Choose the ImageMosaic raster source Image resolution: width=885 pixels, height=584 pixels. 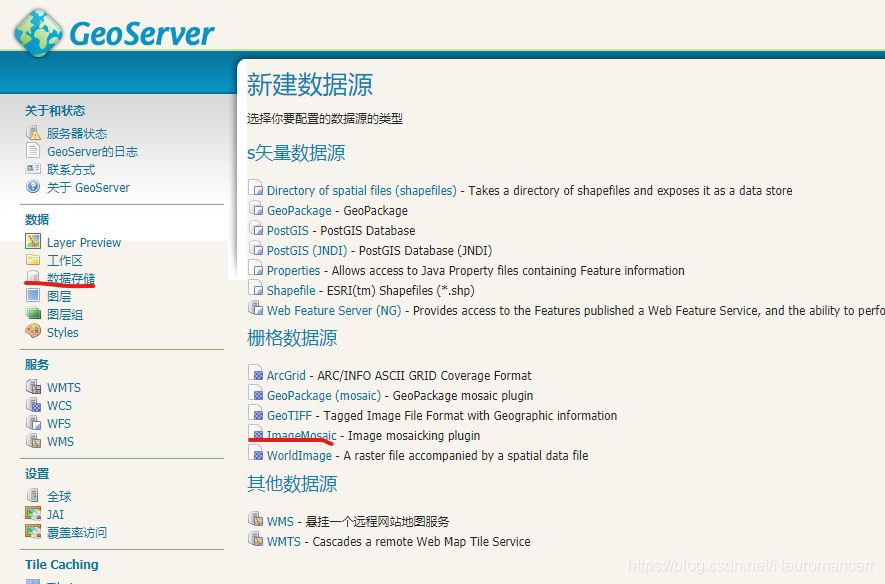(x=301, y=436)
